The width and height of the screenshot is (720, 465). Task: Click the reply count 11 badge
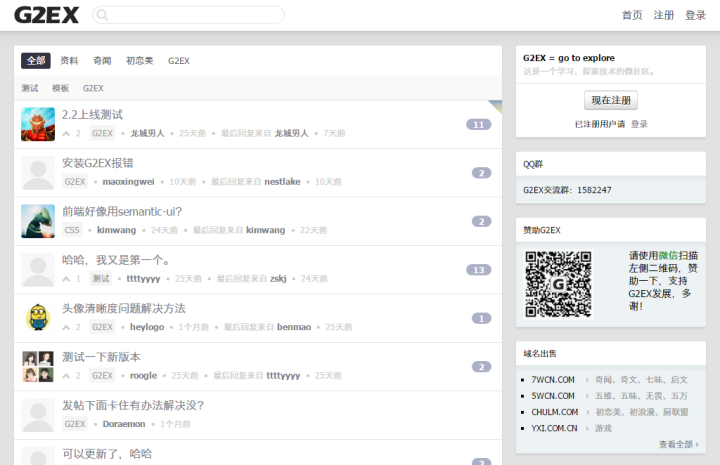tap(478, 124)
